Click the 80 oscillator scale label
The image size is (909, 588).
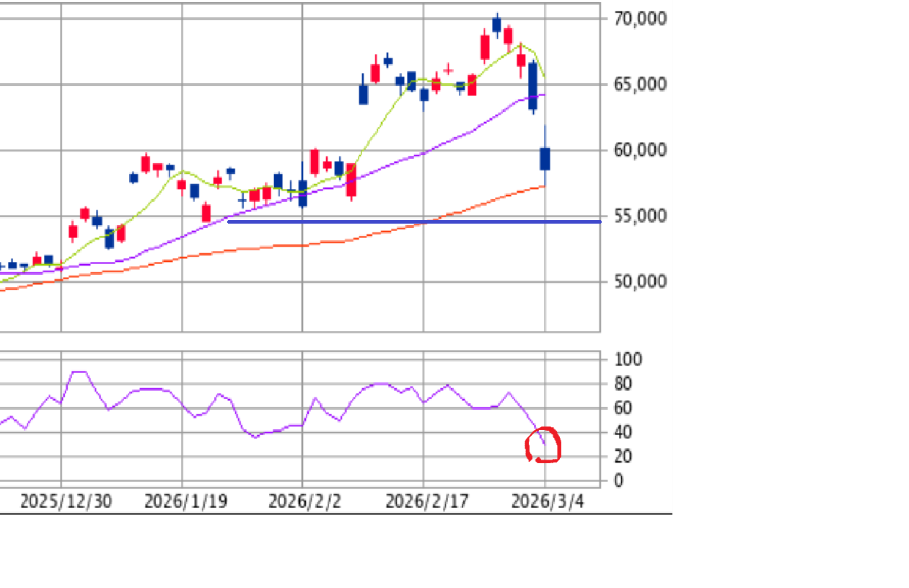pyautogui.click(x=623, y=384)
